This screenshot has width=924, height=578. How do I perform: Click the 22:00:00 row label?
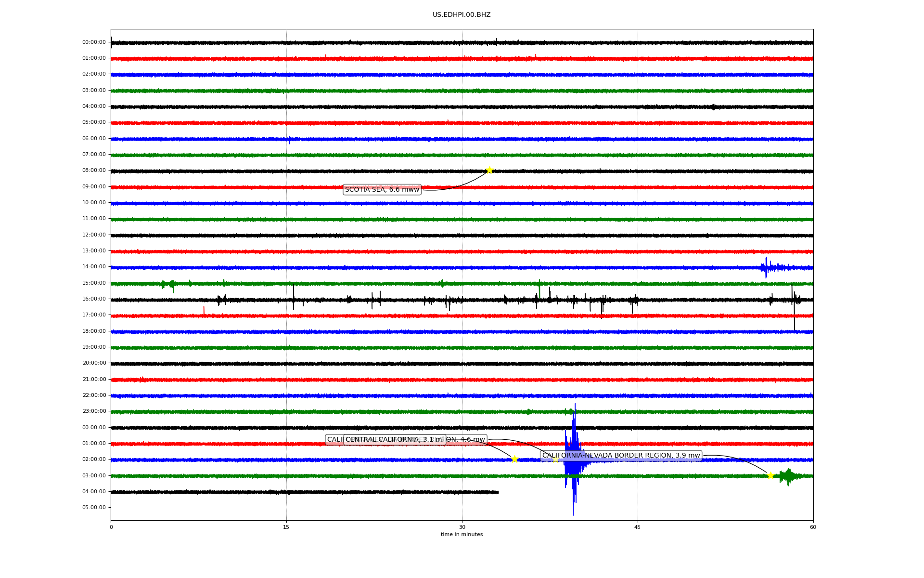click(x=94, y=395)
